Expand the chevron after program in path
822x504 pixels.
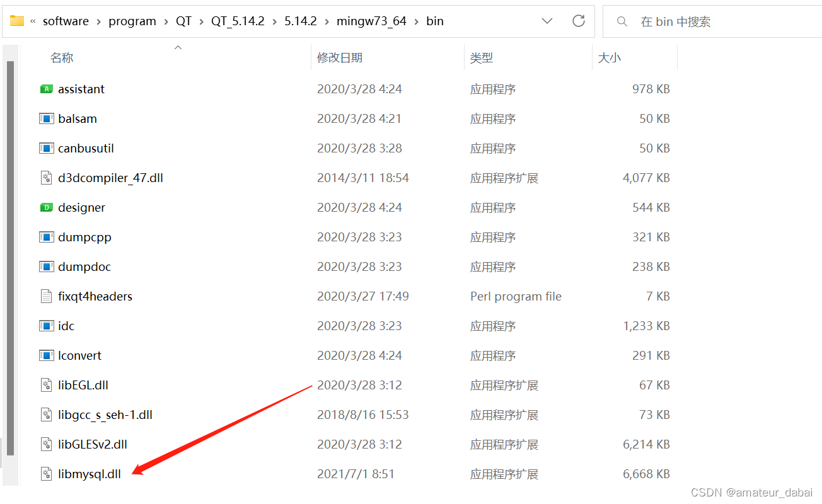click(x=166, y=21)
